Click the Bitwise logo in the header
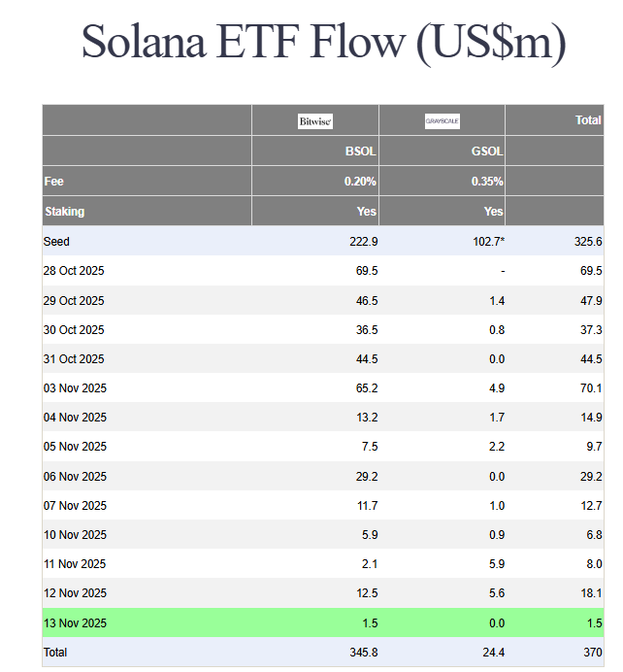 (x=315, y=121)
